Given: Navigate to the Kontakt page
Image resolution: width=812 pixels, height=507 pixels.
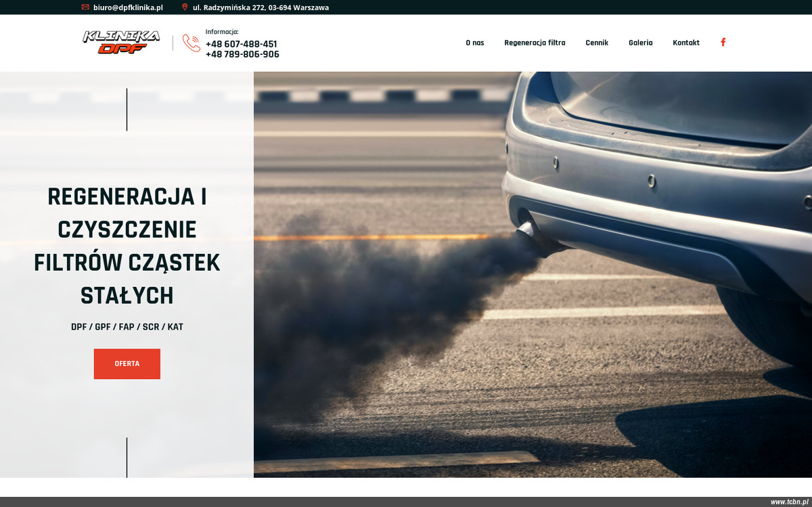Looking at the screenshot, I should tap(686, 43).
